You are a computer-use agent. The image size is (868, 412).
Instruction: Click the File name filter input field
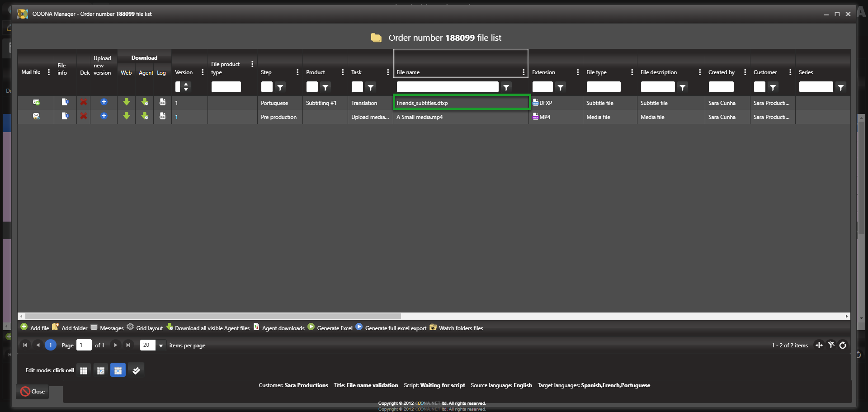pos(447,87)
